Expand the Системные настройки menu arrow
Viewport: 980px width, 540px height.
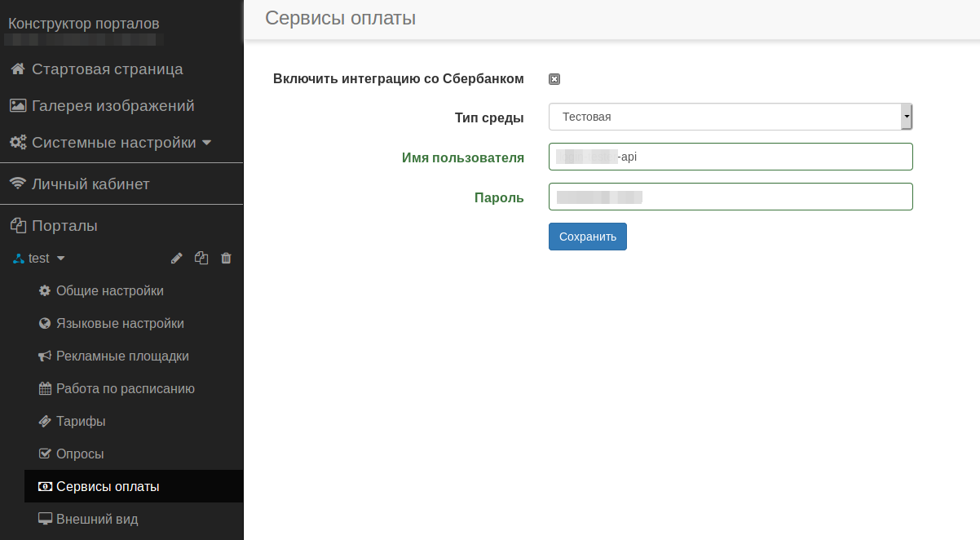click(x=206, y=143)
